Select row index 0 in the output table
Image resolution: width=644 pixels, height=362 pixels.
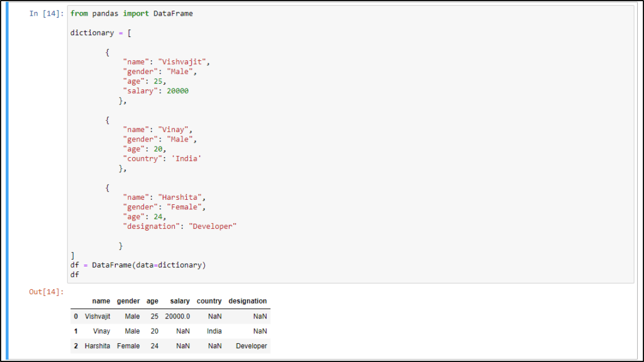click(x=75, y=316)
